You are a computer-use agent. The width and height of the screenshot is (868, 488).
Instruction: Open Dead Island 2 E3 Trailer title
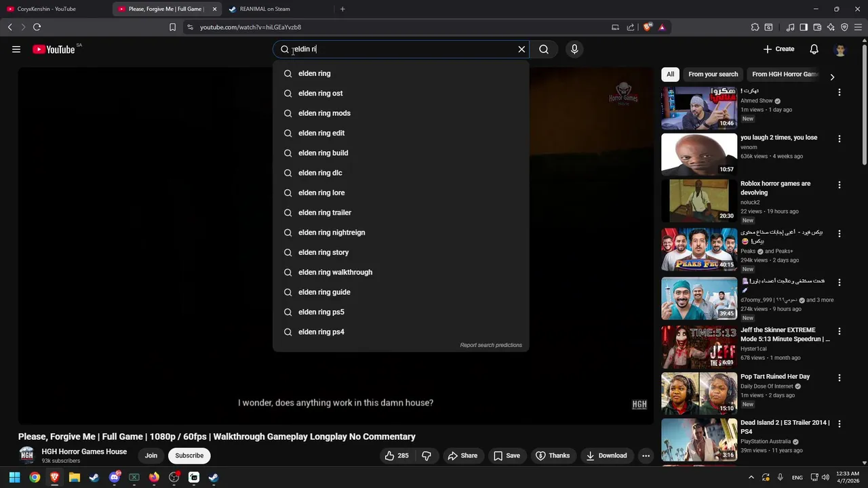pyautogui.click(x=785, y=427)
